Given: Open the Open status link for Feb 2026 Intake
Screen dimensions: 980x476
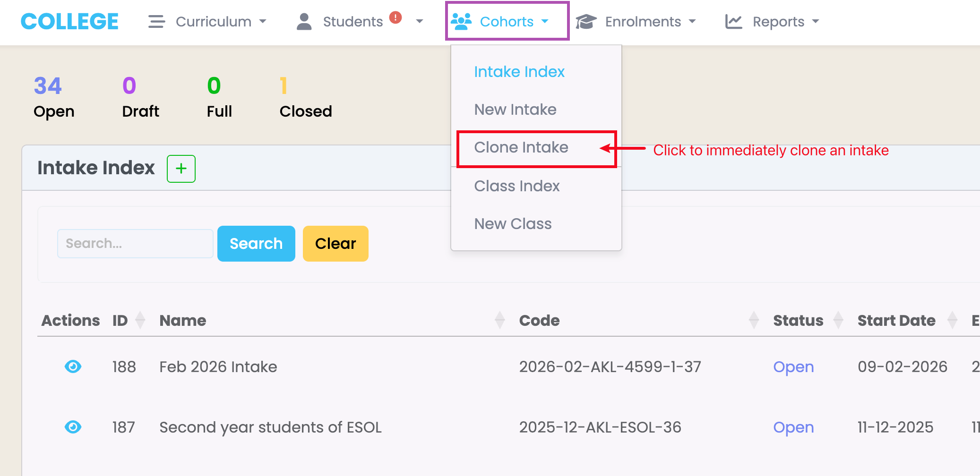Looking at the screenshot, I should (793, 367).
